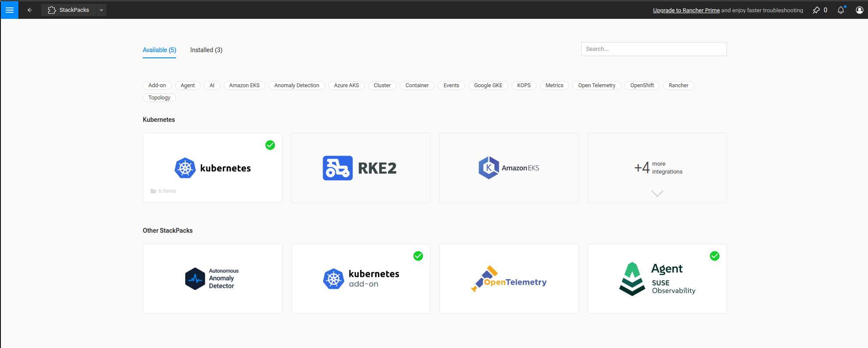Expand the +4 more integrations chevron
The width and height of the screenshot is (868, 348).
click(657, 193)
